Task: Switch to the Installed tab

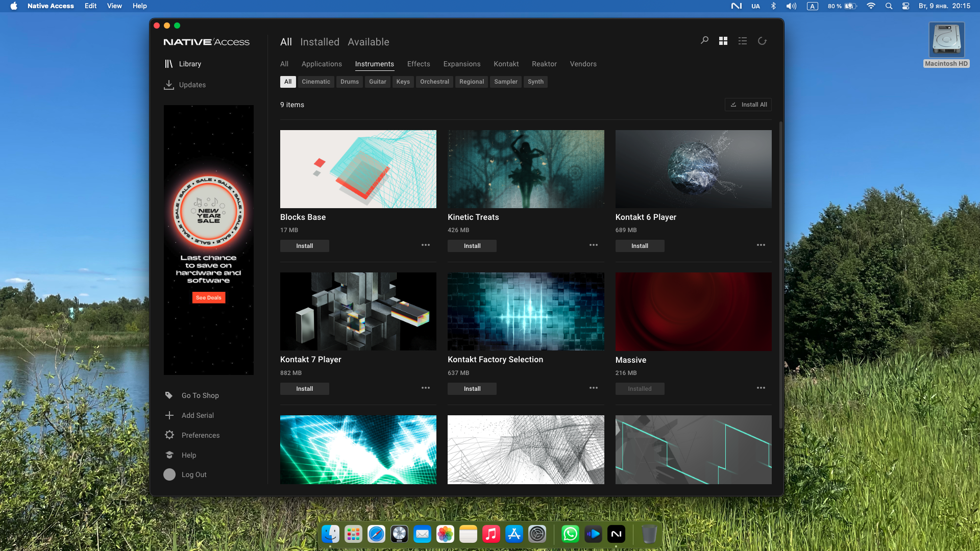Action: (x=320, y=42)
